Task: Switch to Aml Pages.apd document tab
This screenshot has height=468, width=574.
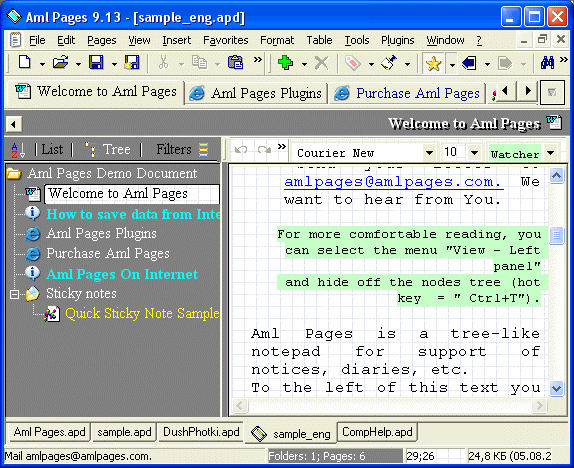Action: coord(49,432)
